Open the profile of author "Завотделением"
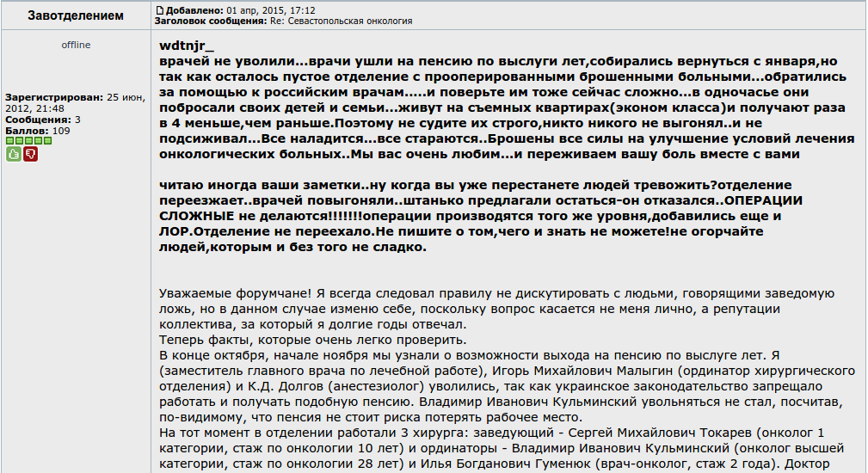Viewport: 868px width, 473px height. (x=76, y=15)
